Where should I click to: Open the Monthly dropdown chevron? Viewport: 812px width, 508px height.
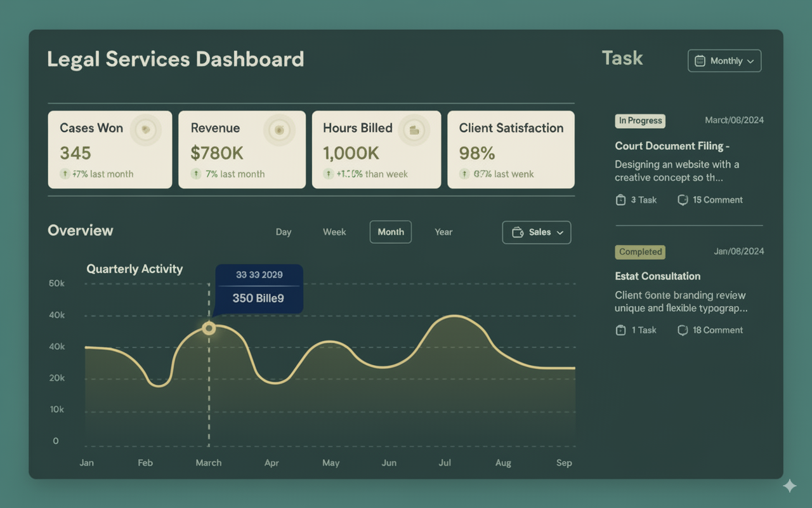pyautogui.click(x=750, y=62)
